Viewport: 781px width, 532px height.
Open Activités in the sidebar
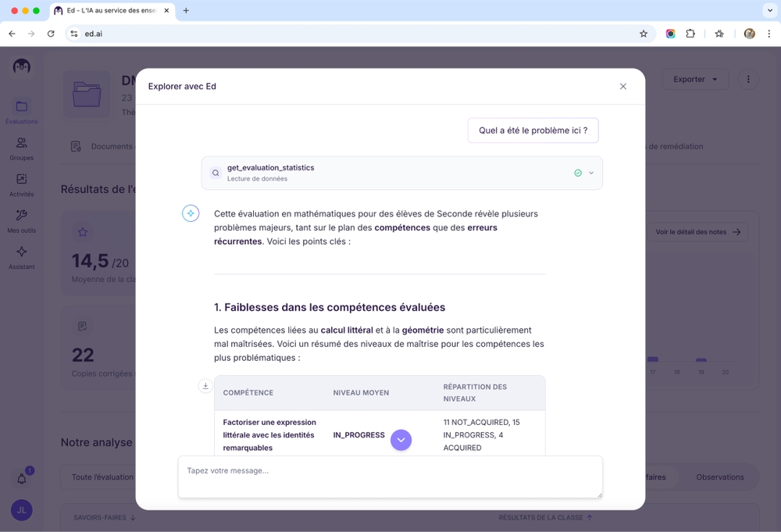21,185
